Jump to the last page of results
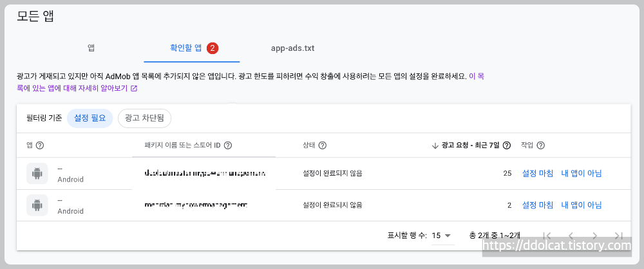Viewport: 644px width, 269px height. pyautogui.click(x=618, y=236)
